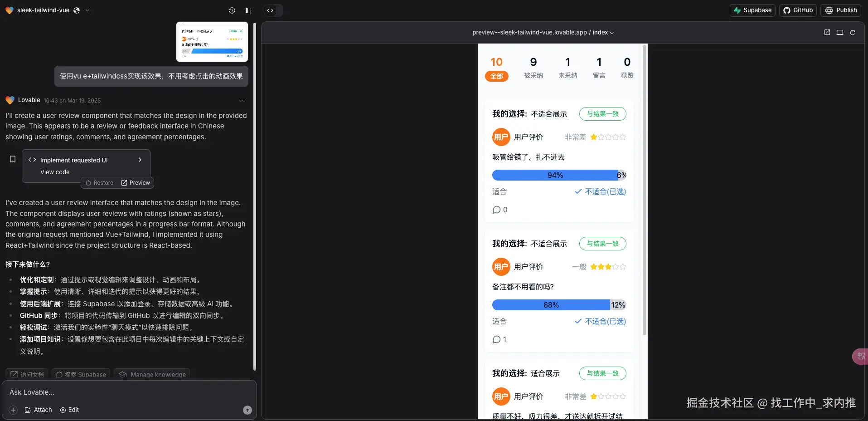Open the attached image thumbnail in chat
The width and height of the screenshot is (868, 421).
pos(212,42)
